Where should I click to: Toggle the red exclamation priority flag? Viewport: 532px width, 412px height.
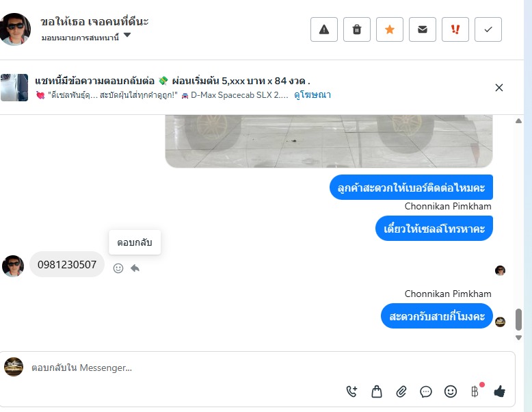tap(455, 29)
